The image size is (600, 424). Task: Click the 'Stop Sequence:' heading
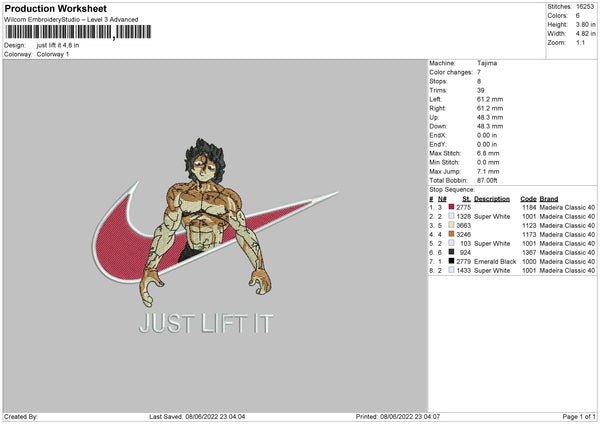pos(452,190)
